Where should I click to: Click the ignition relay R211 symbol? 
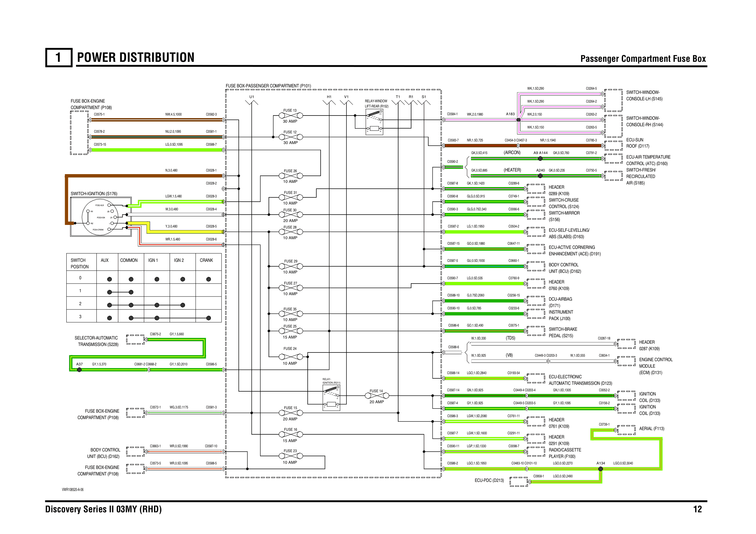click(331, 398)
